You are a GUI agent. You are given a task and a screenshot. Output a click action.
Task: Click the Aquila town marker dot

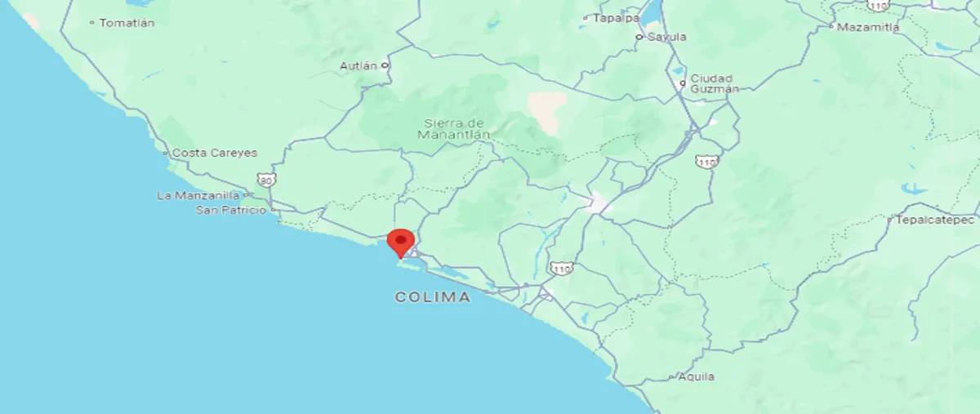[671, 377]
